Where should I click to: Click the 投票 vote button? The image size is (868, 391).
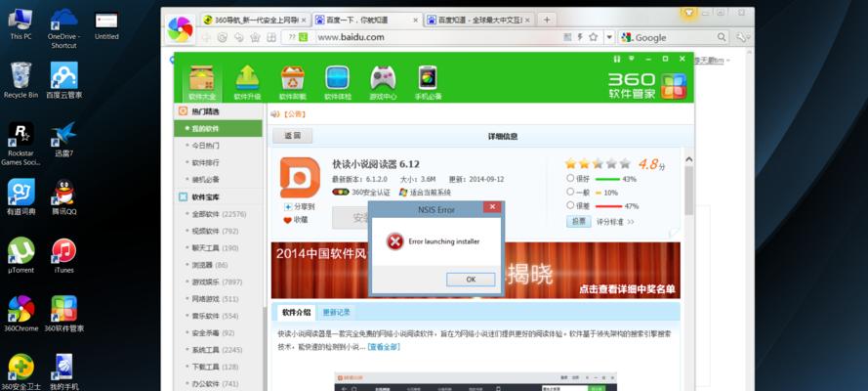[578, 222]
